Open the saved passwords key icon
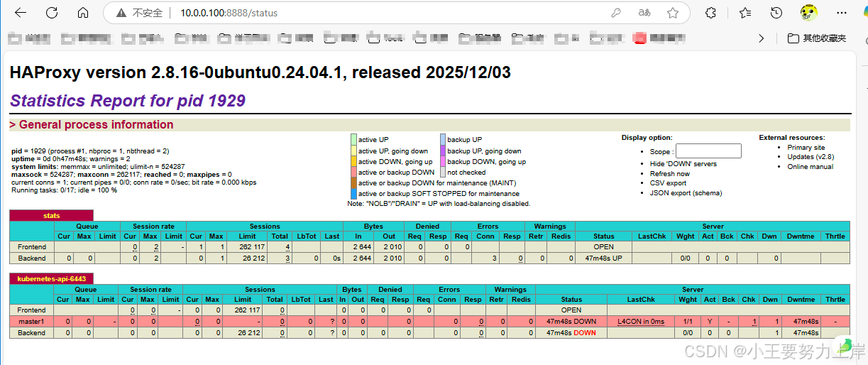Screen dimensions: 868x365 (616, 13)
